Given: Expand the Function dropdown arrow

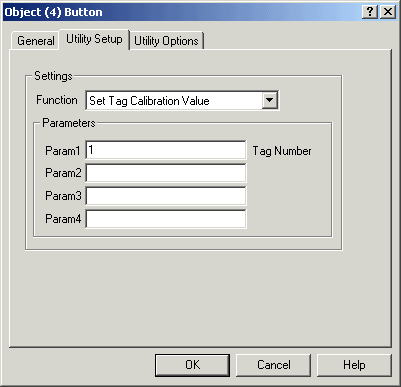Looking at the screenshot, I should (x=269, y=100).
